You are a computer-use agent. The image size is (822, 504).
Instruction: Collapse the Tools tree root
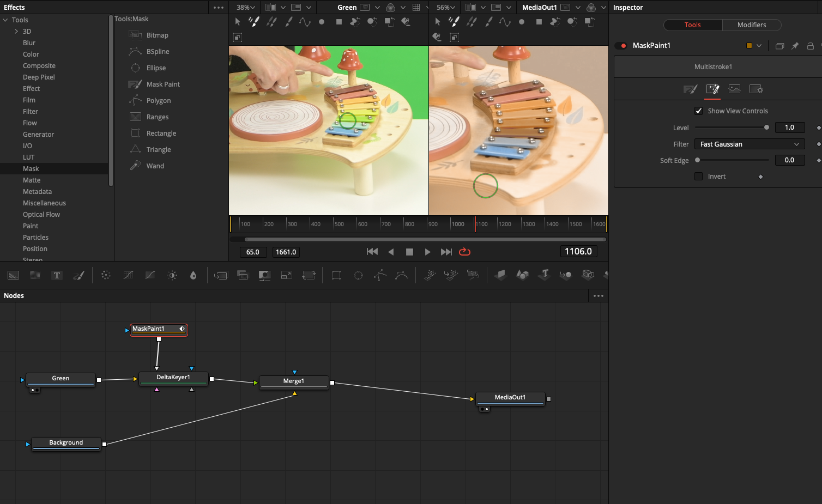[5, 20]
